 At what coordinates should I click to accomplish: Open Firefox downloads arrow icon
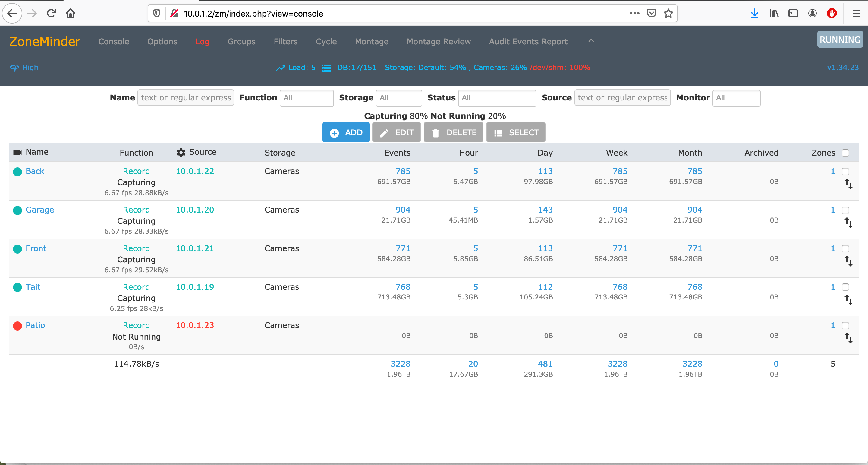tap(754, 14)
